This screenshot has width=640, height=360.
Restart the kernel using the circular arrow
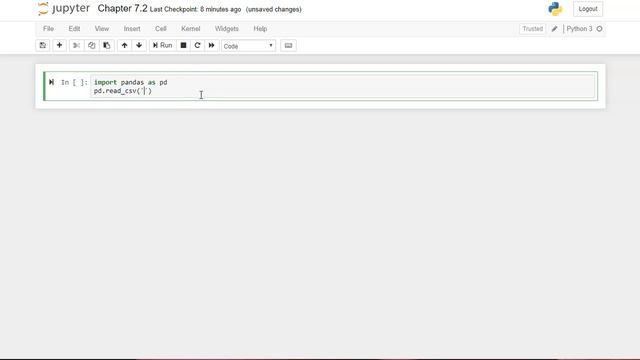tap(198, 45)
